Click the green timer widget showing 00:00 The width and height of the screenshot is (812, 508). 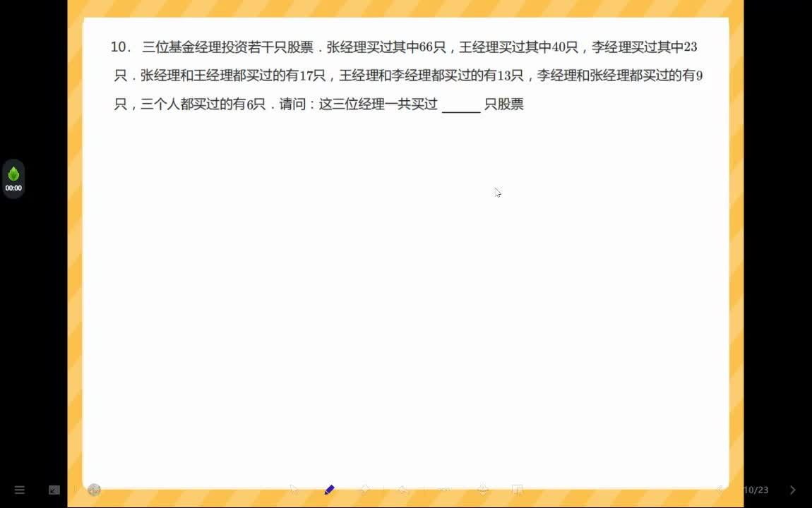pos(13,179)
